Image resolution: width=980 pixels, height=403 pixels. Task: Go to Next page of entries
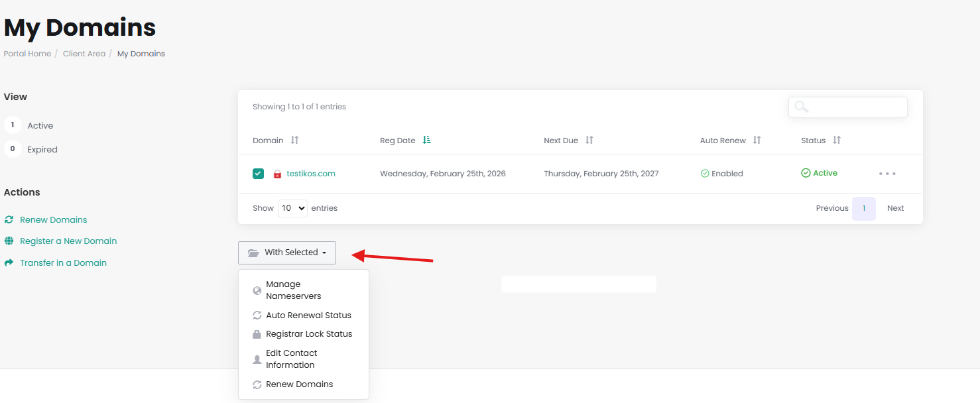[x=895, y=208]
